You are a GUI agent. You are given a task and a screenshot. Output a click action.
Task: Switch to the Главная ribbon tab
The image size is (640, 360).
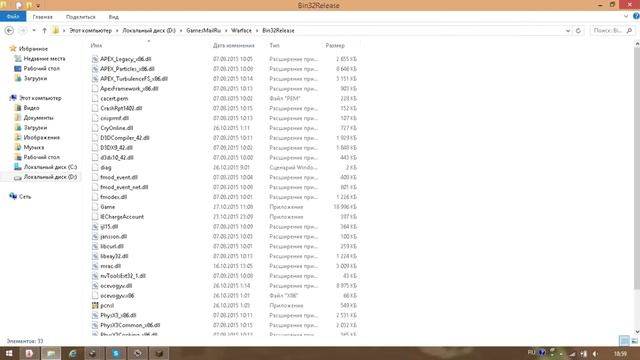point(42,17)
